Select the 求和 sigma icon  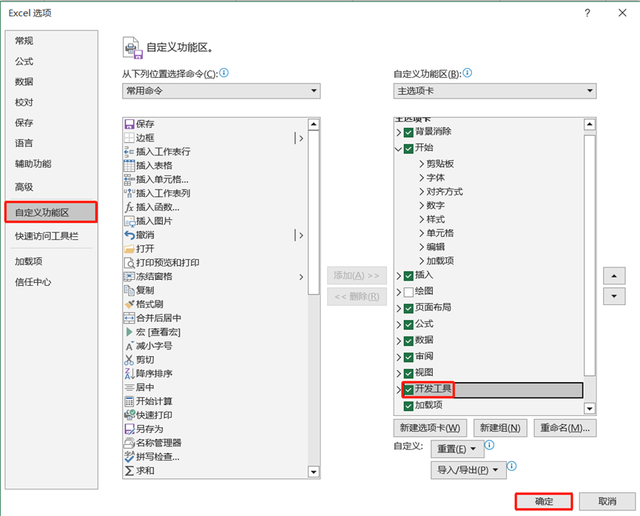pos(129,471)
